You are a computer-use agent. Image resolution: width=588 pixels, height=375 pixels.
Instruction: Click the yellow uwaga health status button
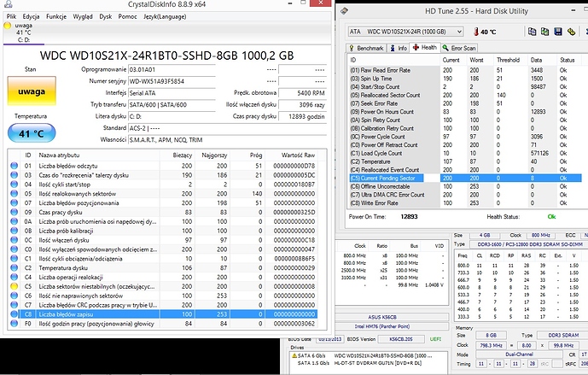(x=32, y=91)
